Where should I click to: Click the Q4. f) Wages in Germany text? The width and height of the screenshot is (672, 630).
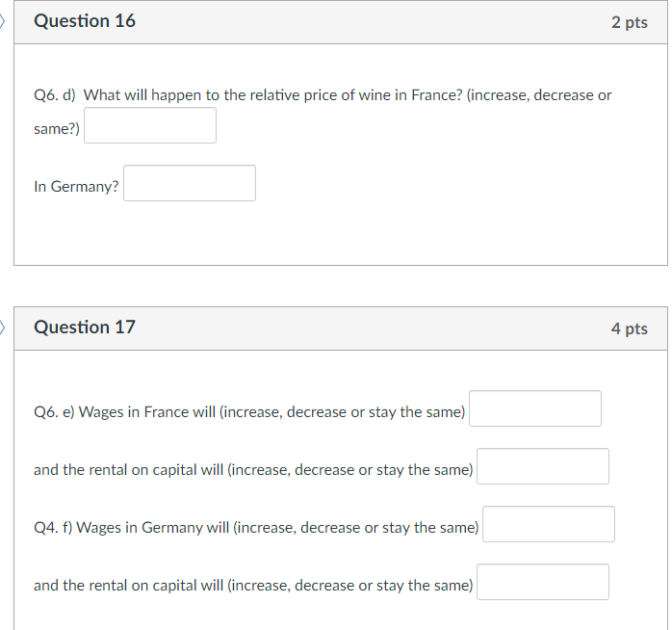256,528
